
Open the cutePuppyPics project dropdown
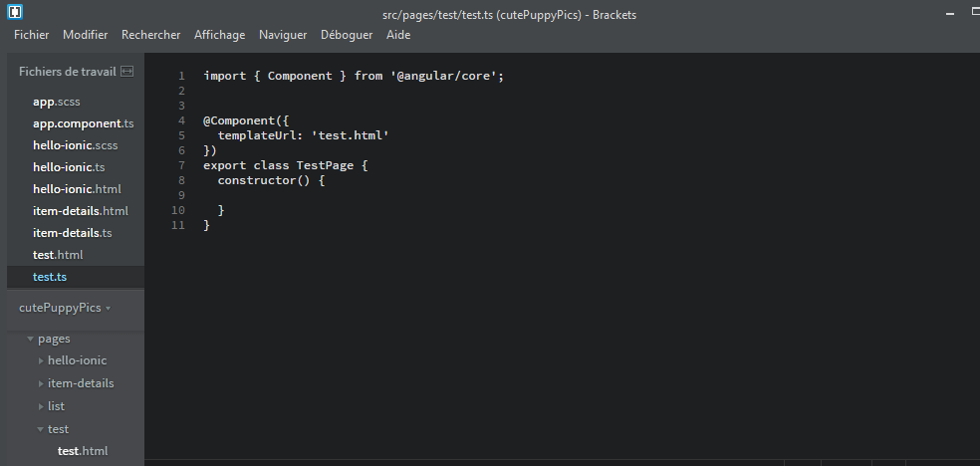click(x=65, y=308)
